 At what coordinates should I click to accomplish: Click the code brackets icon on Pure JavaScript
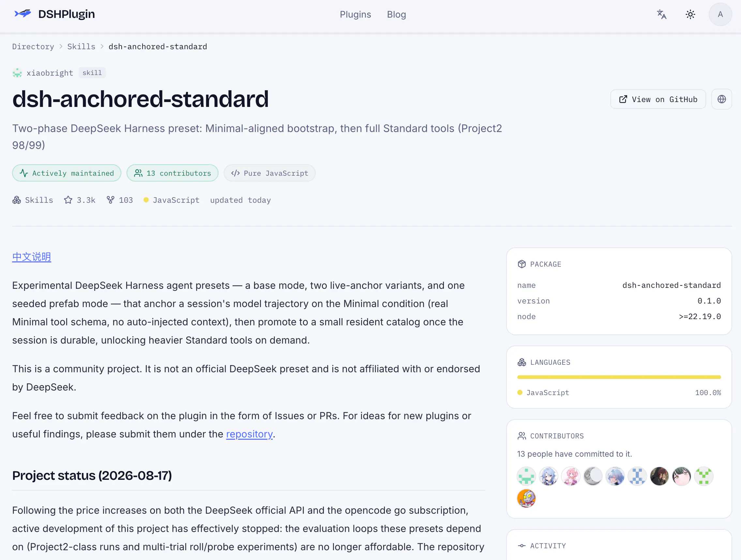point(235,173)
